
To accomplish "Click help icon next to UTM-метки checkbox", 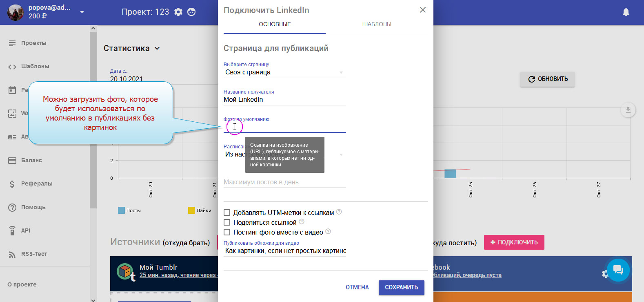I will point(339,212).
